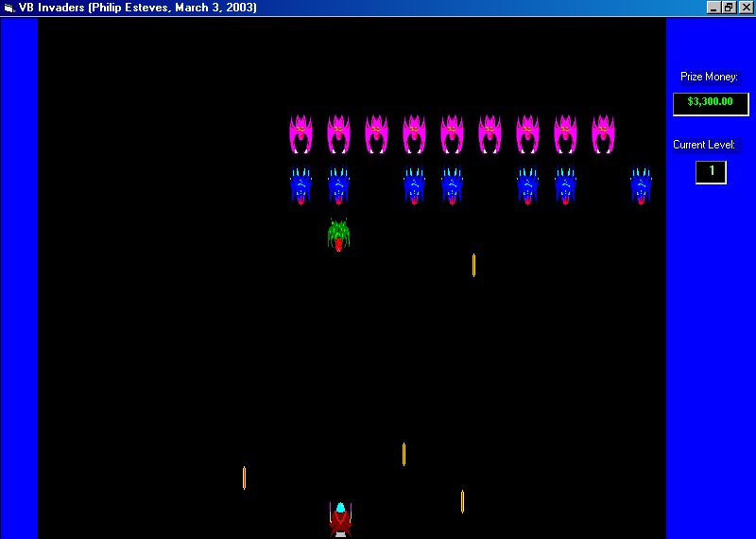Click the first pink invader from the left
Viewport: 756px width, 539px height.
pos(301,134)
